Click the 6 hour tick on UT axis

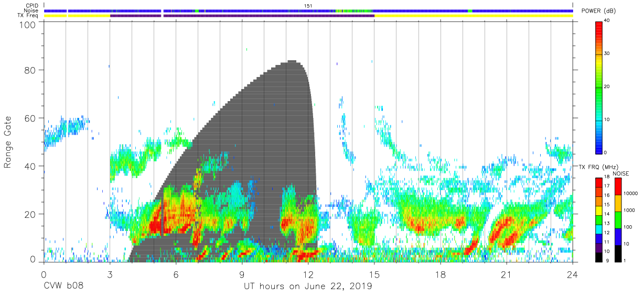point(176,274)
